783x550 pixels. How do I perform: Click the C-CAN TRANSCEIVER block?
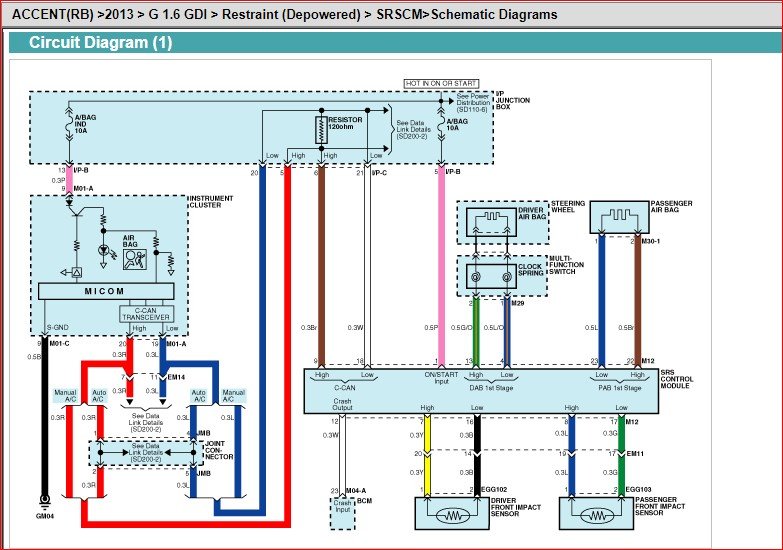[x=146, y=314]
